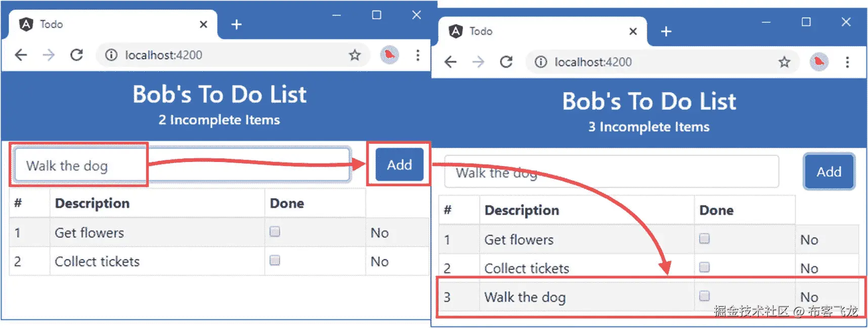Viewport: 868px width, 328px height.
Task: Click Bob's To Do List heading in left window
Action: point(220,94)
